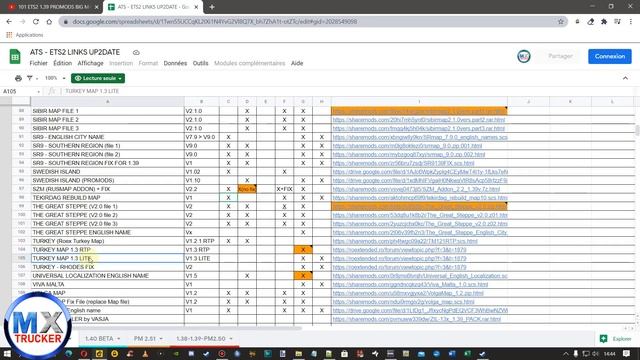Open the Aide menu

click(297, 63)
